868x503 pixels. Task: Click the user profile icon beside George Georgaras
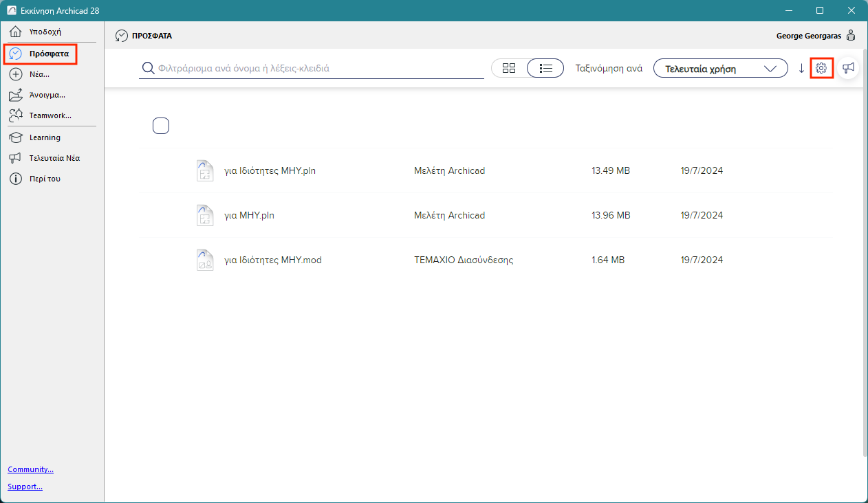tap(851, 35)
